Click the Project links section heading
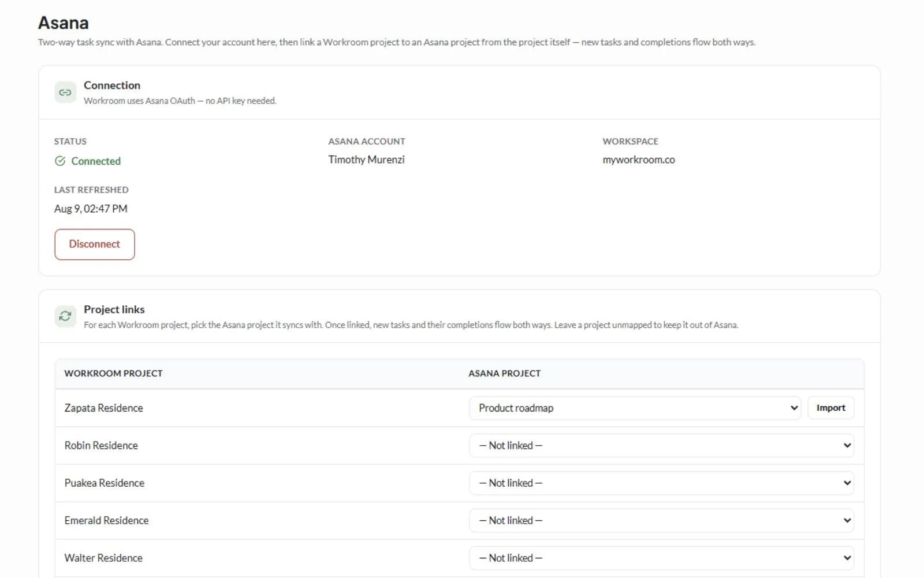This screenshot has width=924, height=578. click(x=114, y=310)
